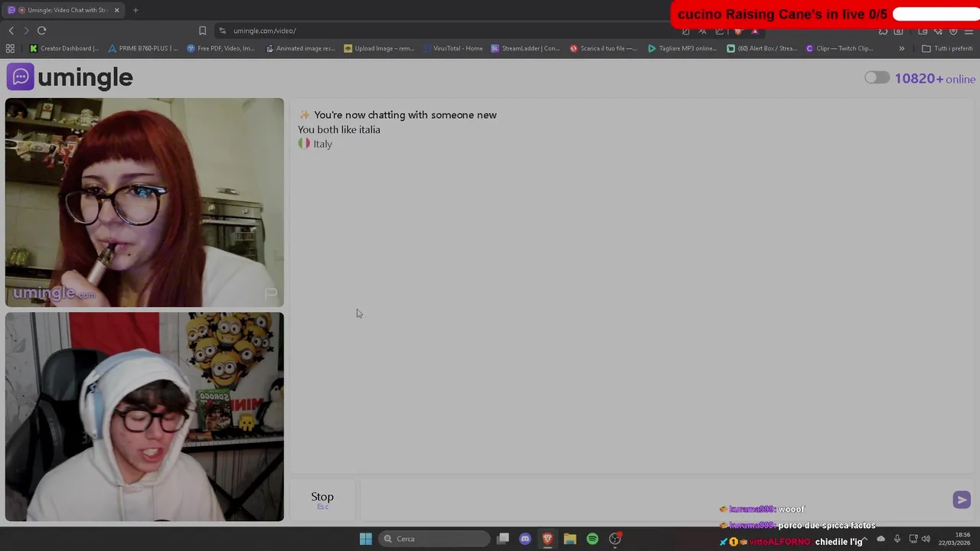
Task: Click the stranger's webcam video
Action: pyautogui.click(x=145, y=203)
